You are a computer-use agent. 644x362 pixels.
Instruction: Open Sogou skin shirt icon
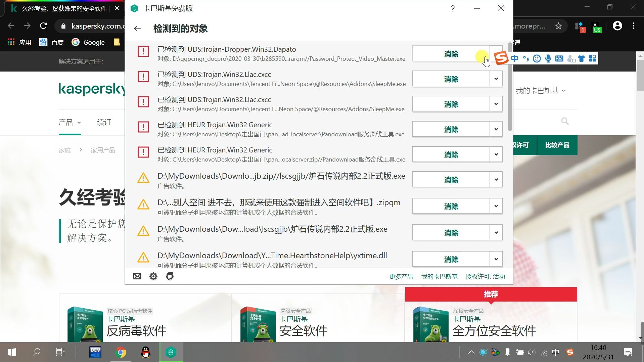[x=582, y=58]
